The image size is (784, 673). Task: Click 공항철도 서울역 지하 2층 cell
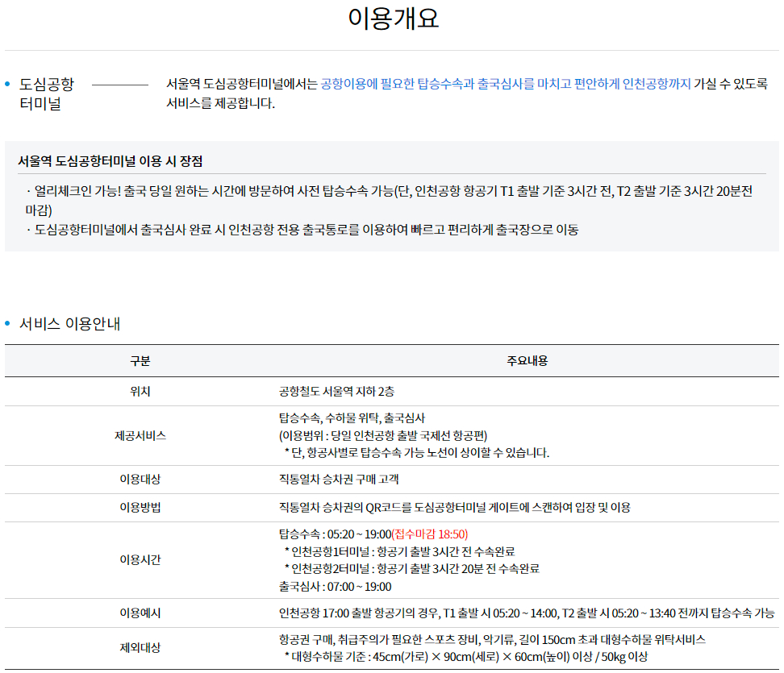click(x=339, y=389)
